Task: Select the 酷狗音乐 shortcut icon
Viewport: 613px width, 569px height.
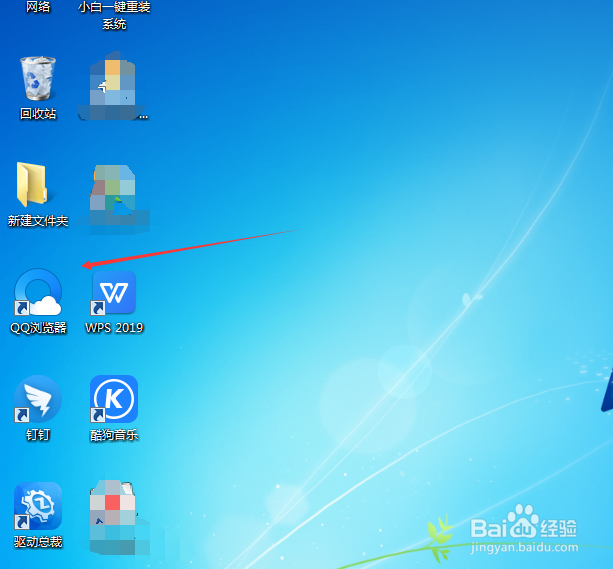Action: point(114,399)
